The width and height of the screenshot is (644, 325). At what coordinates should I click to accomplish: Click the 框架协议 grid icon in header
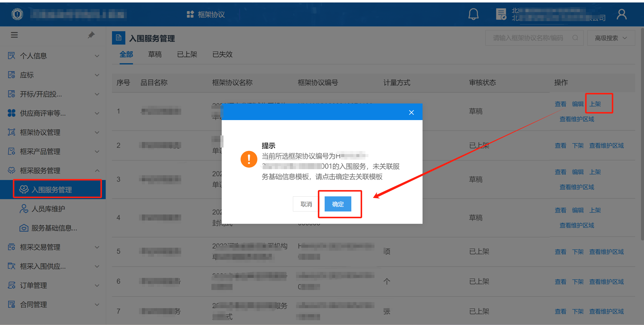[190, 14]
